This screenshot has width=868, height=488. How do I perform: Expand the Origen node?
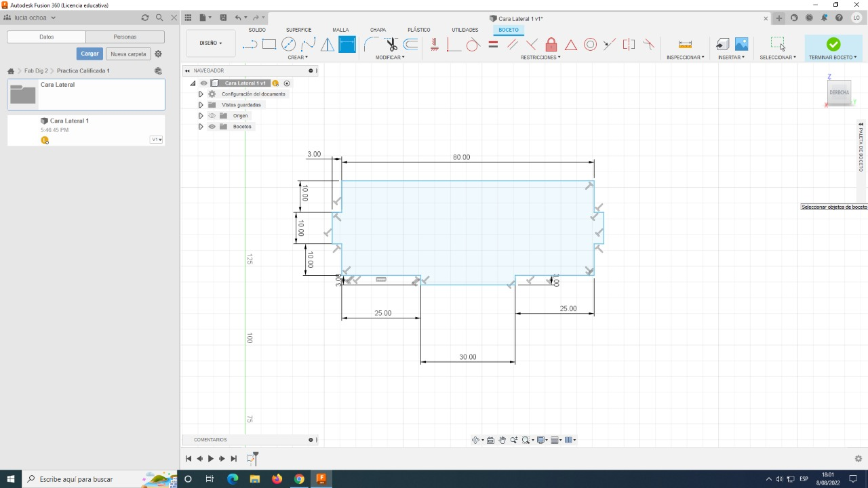tap(201, 116)
